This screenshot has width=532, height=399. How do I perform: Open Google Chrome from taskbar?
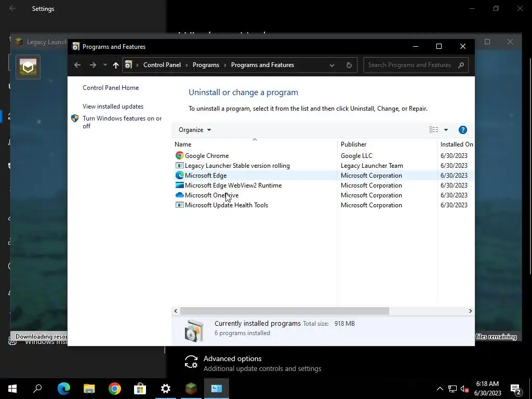tap(115, 389)
